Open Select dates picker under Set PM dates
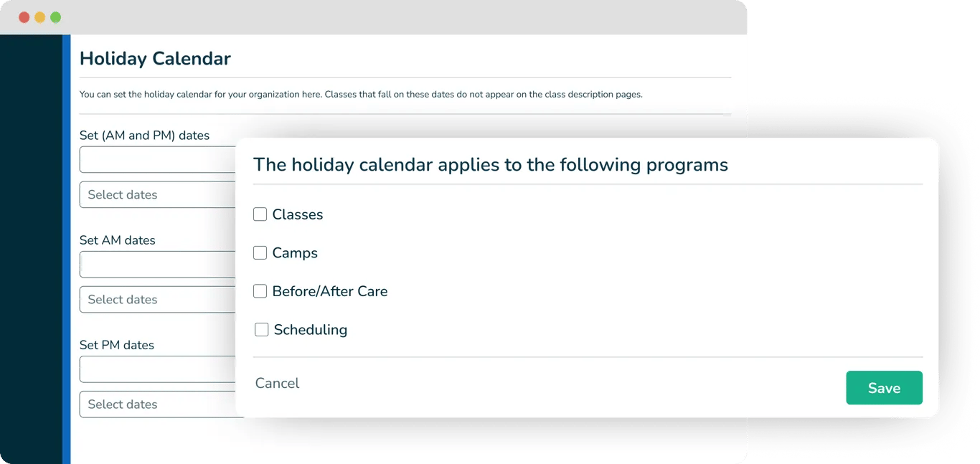This screenshot has height=464, width=980. point(158,404)
